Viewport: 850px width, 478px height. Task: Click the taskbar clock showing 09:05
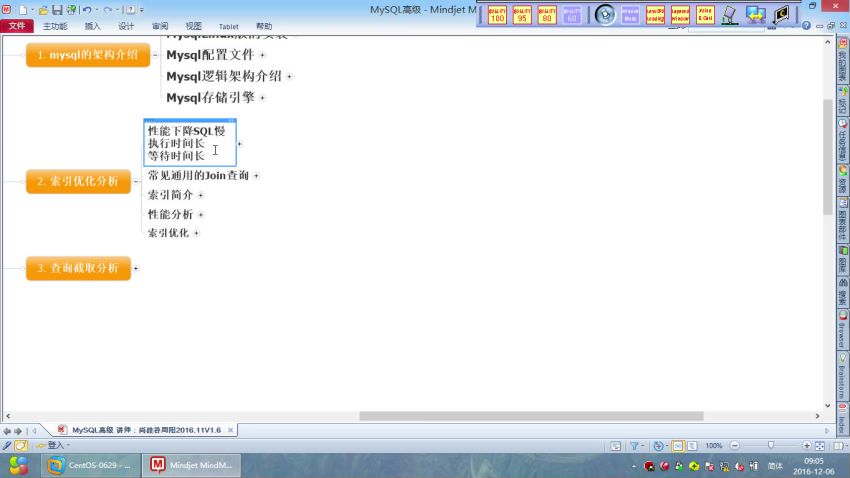tap(814, 466)
